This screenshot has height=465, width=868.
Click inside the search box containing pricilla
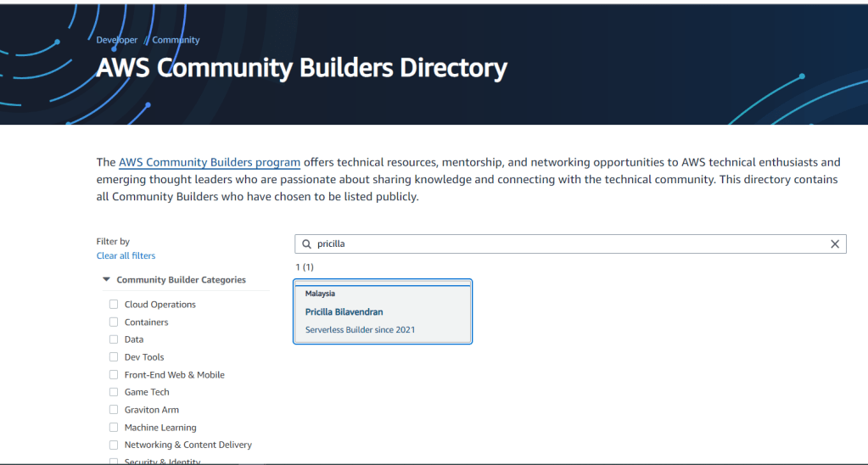[x=568, y=244]
